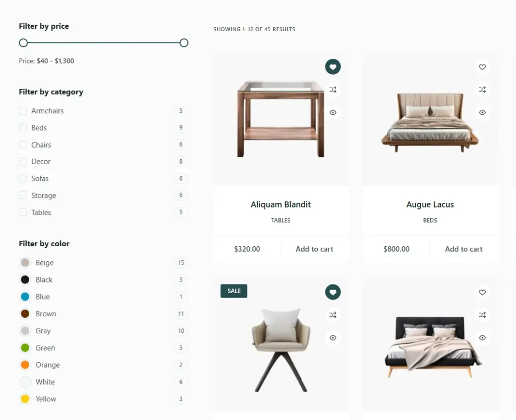Image resolution: width=516 pixels, height=420 pixels.
Task: Open quick view eye on Augue Lacus
Action: 482,112
